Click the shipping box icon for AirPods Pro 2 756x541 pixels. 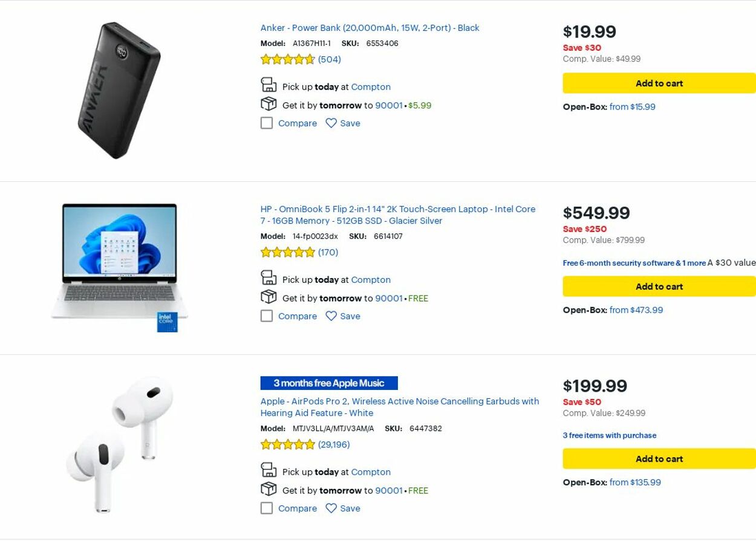click(x=269, y=489)
